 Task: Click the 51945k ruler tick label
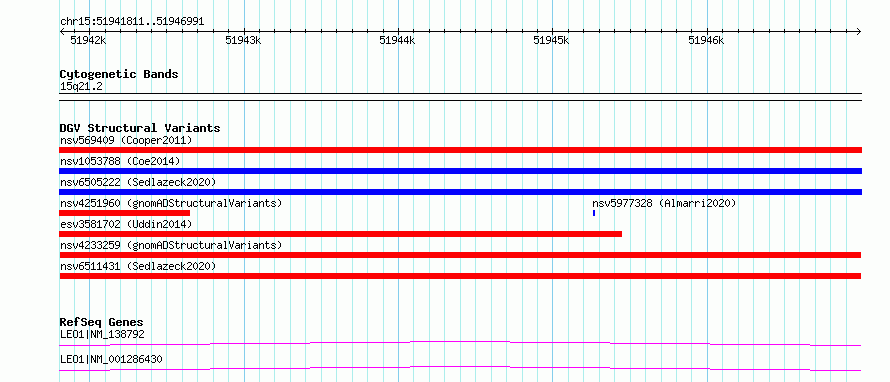tap(551, 40)
